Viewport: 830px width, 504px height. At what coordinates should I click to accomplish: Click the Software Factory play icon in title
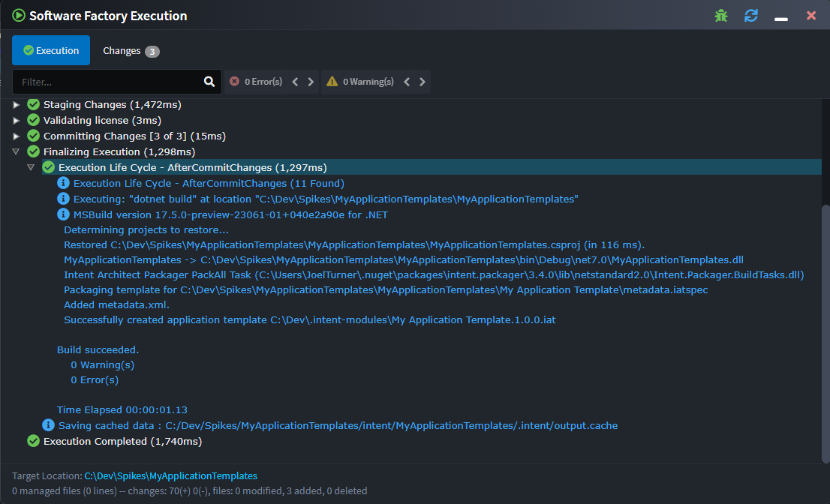[19, 15]
